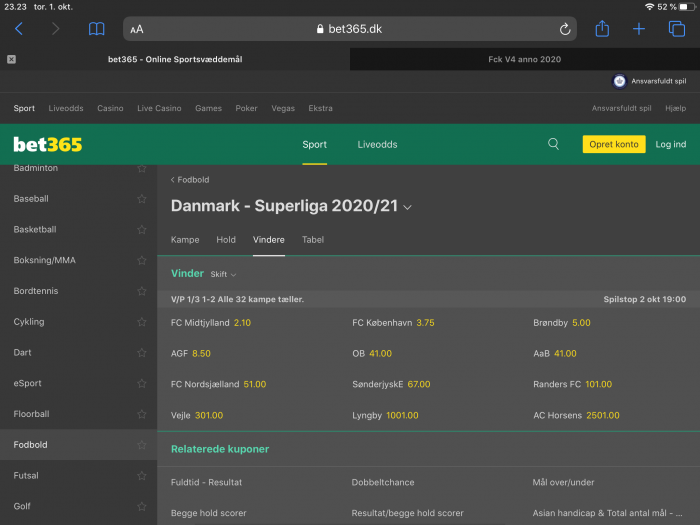Favorite Basketball with its star
Viewport: 700px width, 525px height.
[x=142, y=229]
